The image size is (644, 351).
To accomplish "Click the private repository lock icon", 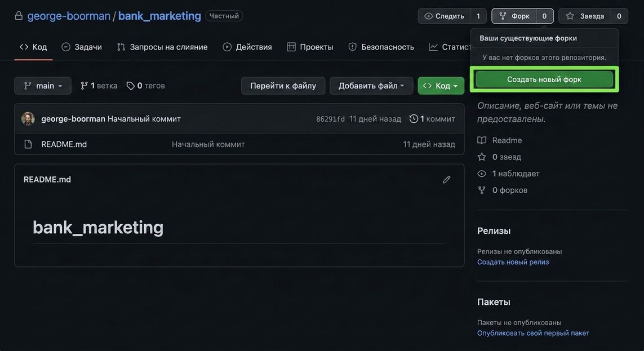I will click(x=19, y=16).
